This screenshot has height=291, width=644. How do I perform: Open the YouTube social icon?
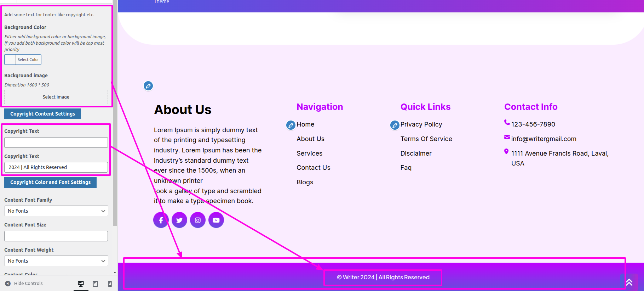(216, 220)
